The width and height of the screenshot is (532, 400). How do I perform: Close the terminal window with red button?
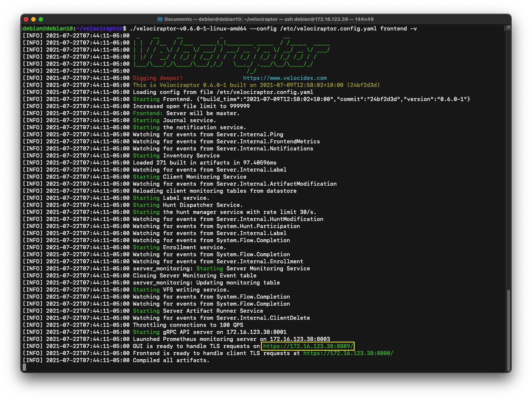(26, 19)
